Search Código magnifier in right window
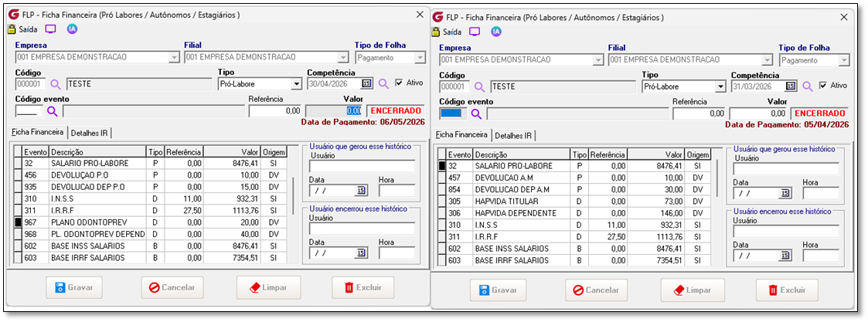 click(479, 86)
